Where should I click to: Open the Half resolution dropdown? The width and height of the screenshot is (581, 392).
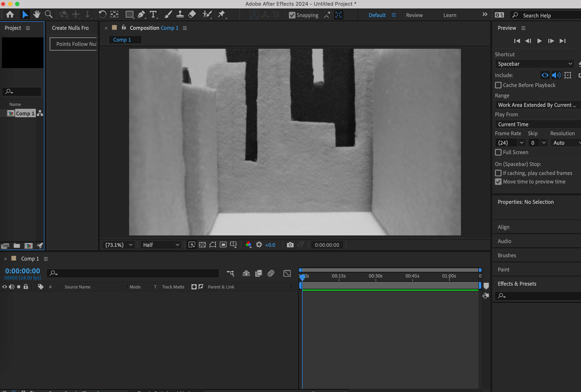[161, 245]
